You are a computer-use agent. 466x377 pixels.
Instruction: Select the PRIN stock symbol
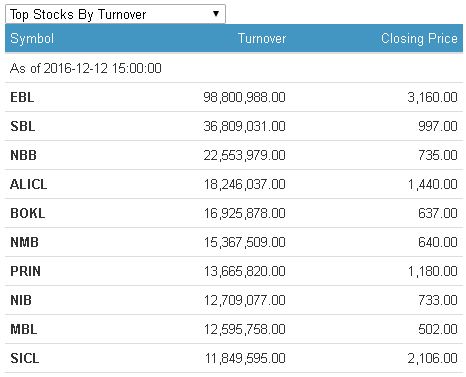(x=25, y=271)
